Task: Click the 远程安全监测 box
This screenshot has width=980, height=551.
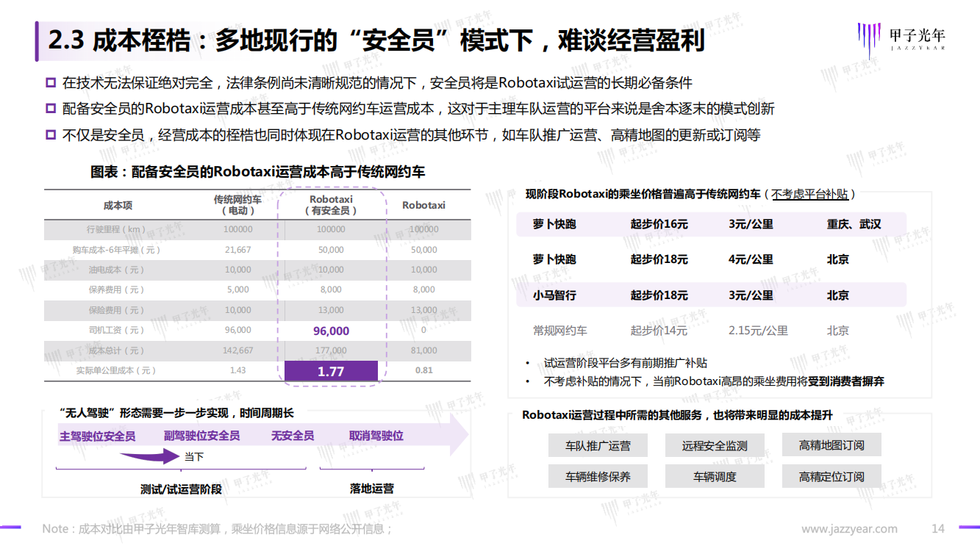Action: point(715,445)
